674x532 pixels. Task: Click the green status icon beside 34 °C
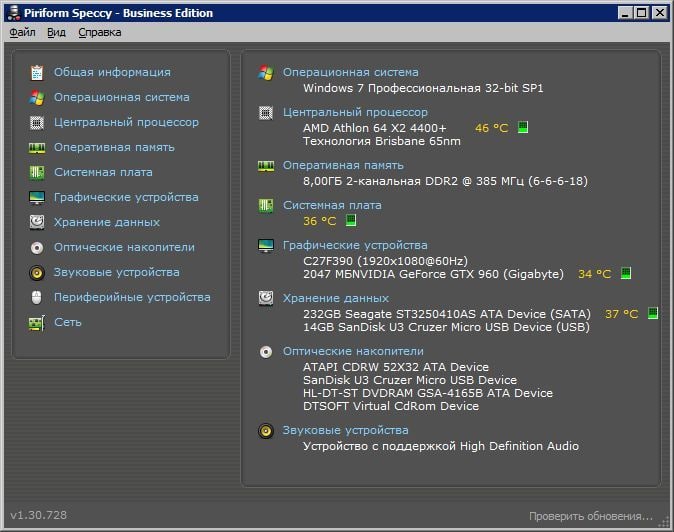coord(626,273)
